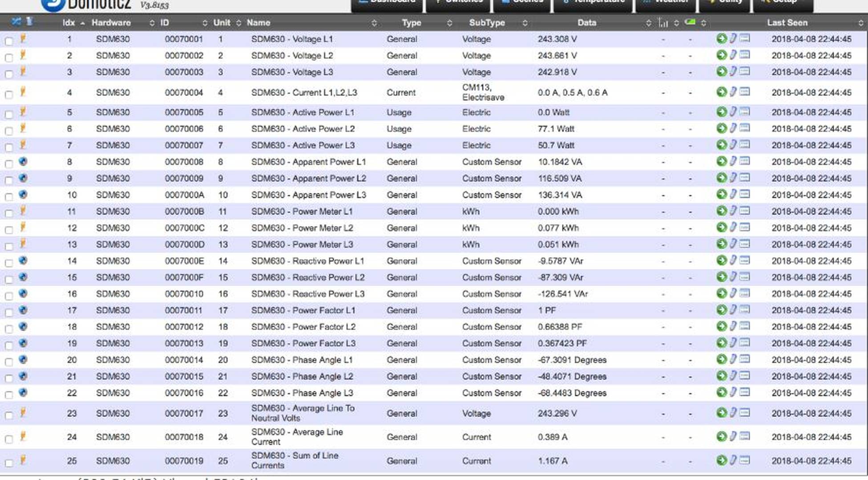Add SDM630 - Active Power L3 device via green arrow

coord(721,145)
